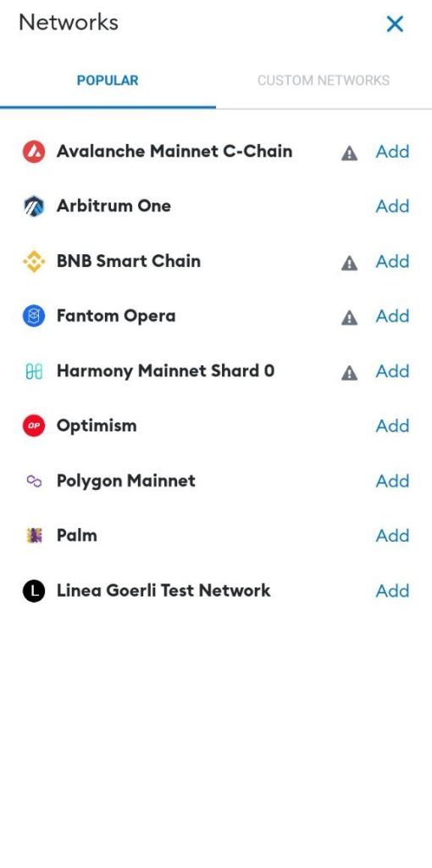The height and width of the screenshot is (868, 432).
Task: Close the Networks panel
Action: click(395, 24)
